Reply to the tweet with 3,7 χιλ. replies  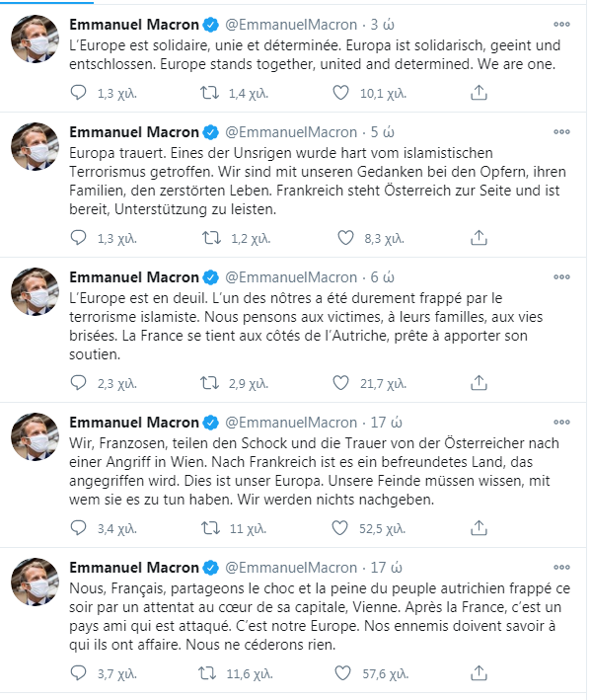(x=79, y=672)
